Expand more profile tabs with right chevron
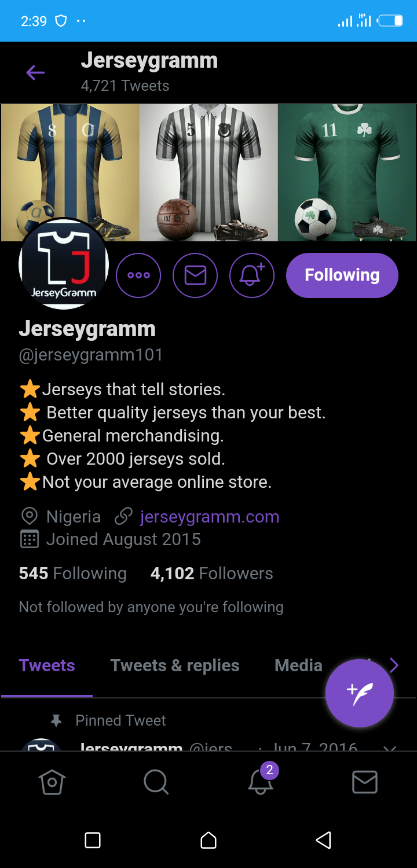 pos(394,665)
